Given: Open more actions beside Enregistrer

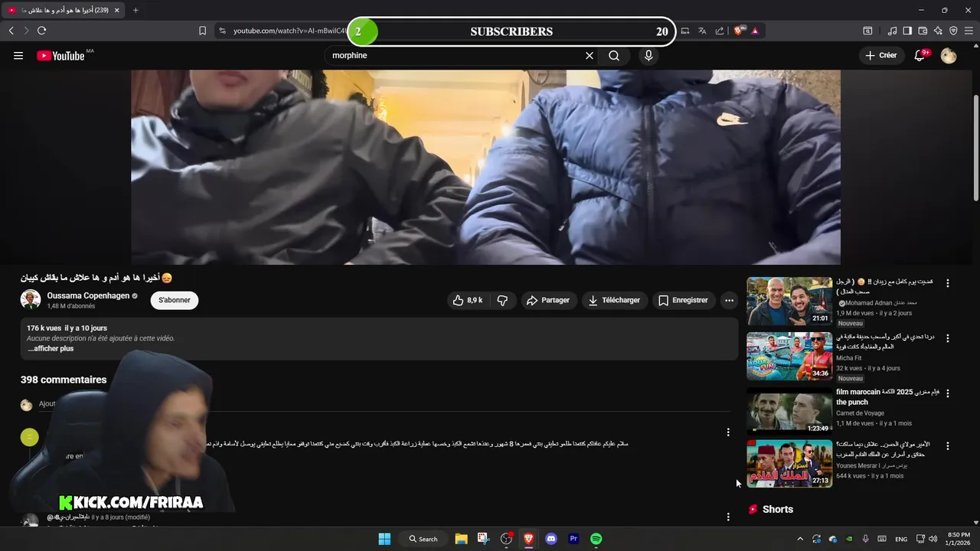Looking at the screenshot, I should (x=729, y=300).
